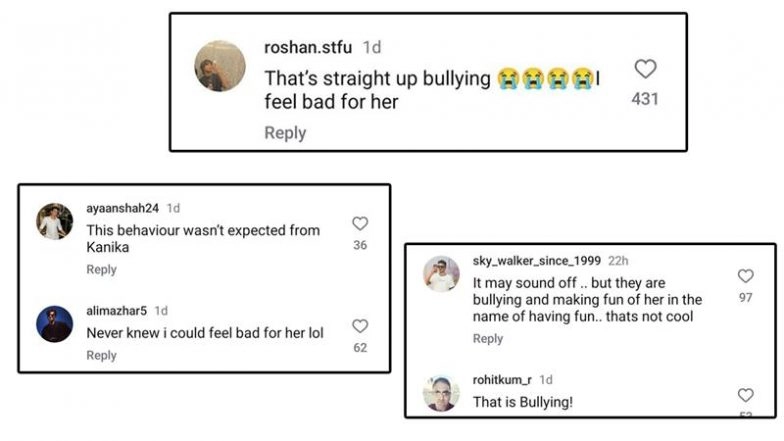The image size is (784, 441).
Task: Reply to sky_walker_since_1999's comment
Action: pos(488,339)
